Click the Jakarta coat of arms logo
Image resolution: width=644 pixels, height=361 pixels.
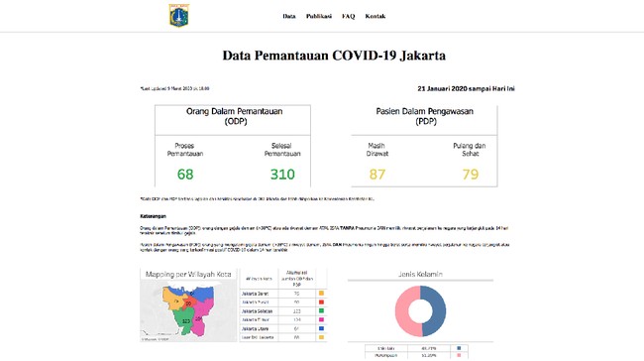click(x=179, y=16)
